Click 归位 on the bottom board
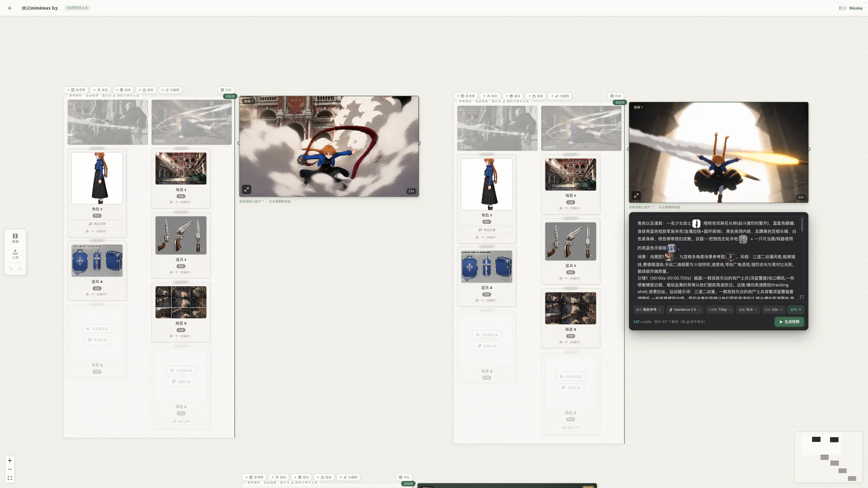This screenshot has height=488, width=868. 404,477
